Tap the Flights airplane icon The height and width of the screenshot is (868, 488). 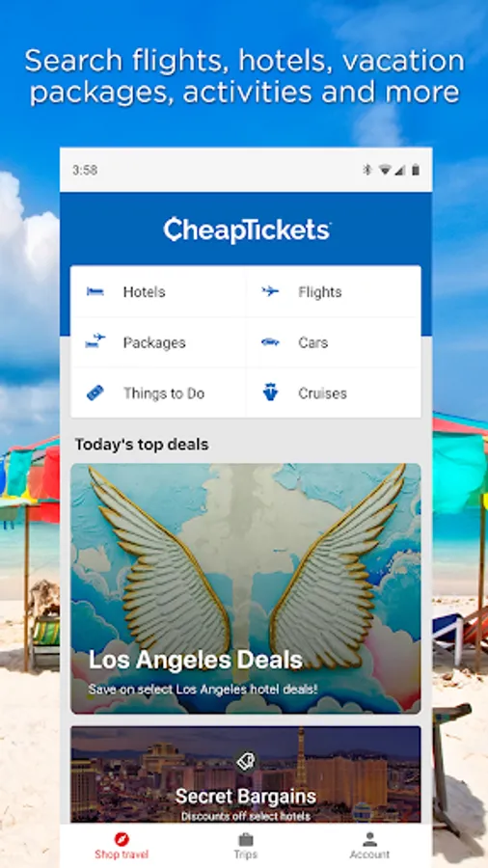point(270,291)
